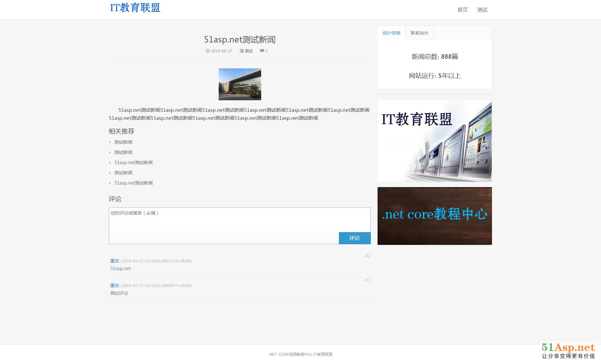Click 匿名 author of comment #1

(x=115, y=285)
